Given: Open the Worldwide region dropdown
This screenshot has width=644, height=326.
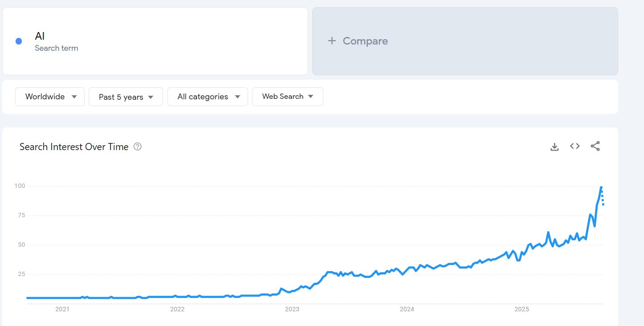Looking at the screenshot, I should click(x=50, y=97).
